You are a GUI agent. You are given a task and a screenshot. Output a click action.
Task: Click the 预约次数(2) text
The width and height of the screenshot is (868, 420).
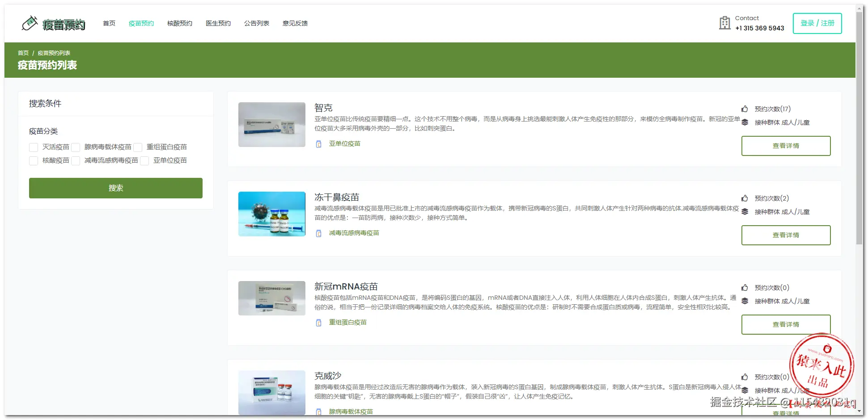772,198
